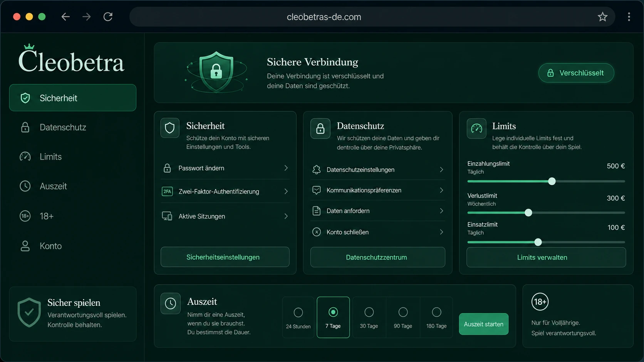The height and width of the screenshot is (362, 644).
Task: Click the shield checkmark icon in Sicher spielen
Action: point(29,312)
